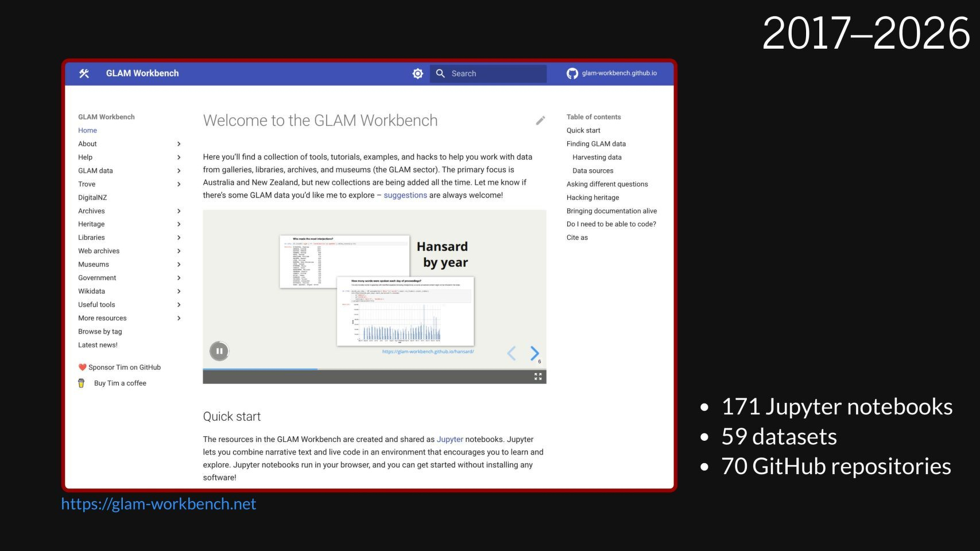Screen dimensions: 980x551
Task: Expand the Government section chevron
Action: [x=179, y=278]
